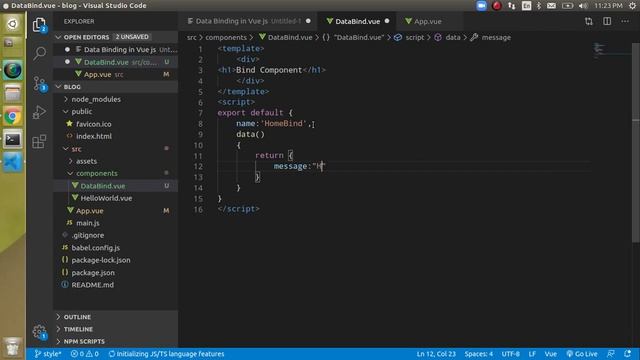Open the feedback icon in status bar
Image resolution: width=640 pixels, height=360 pixels.
[x=611, y=354]
